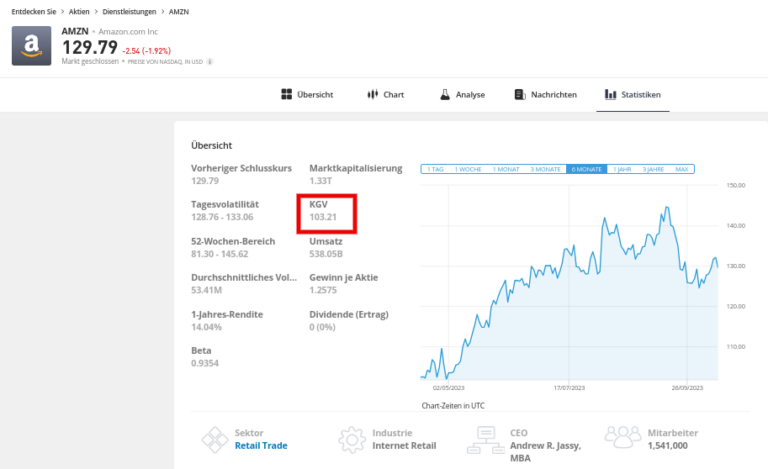Click the Chart-Zeiten in UTC note

453,406
